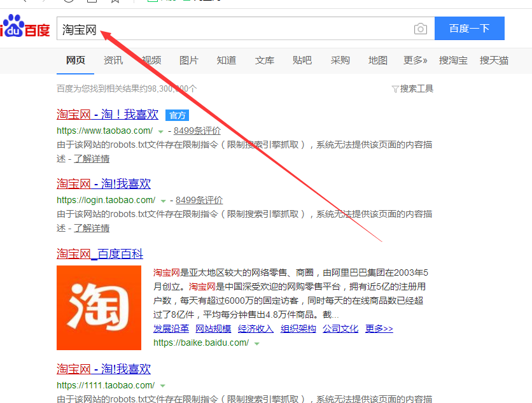
Task: Click the 官方 badge on the first result
Action: (177, 115)
